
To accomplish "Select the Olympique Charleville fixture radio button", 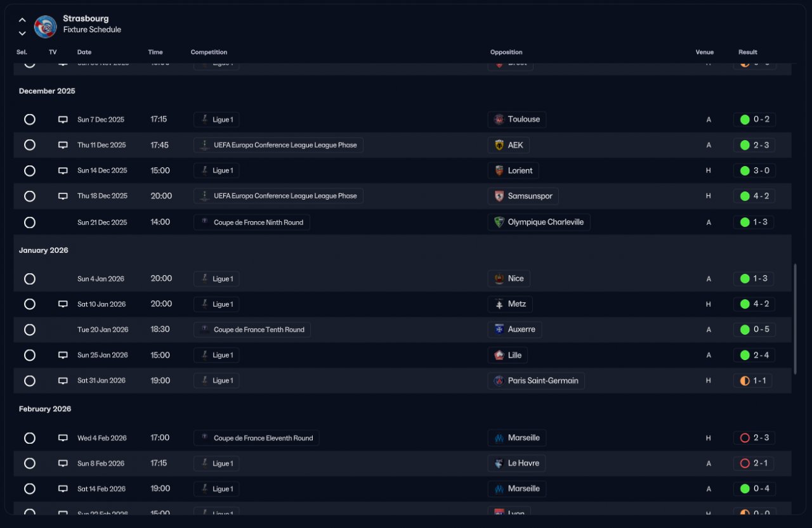I will pyautogui.click(x=30, y=222).
